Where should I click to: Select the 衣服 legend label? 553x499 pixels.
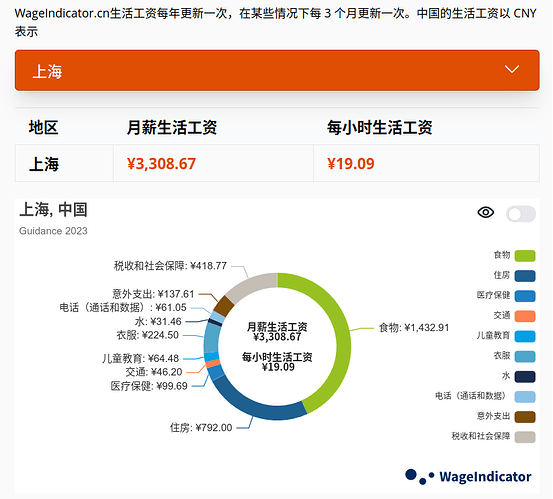pyautogui.click(x=502, y=355)
